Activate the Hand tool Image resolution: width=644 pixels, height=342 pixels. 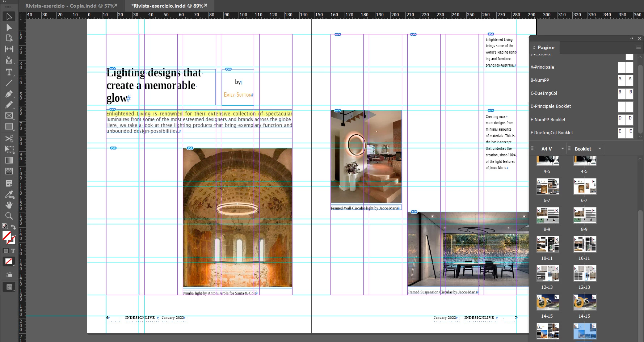point(9,205)
